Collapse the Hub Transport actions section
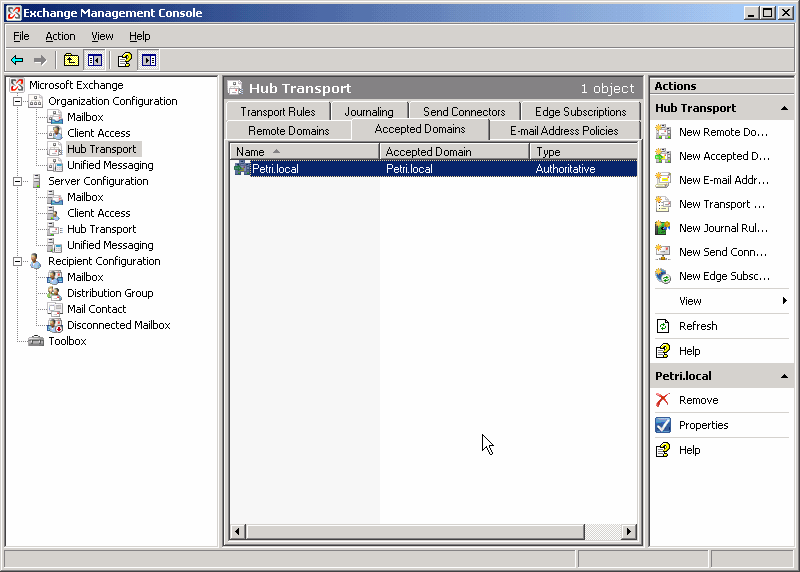The height and width of the screenshot is (572, 800). 784,108
